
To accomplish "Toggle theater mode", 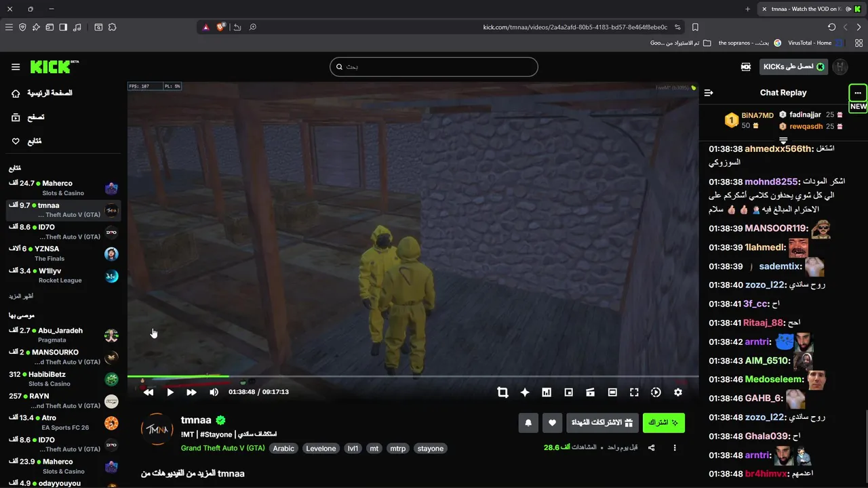I will 612,392.
